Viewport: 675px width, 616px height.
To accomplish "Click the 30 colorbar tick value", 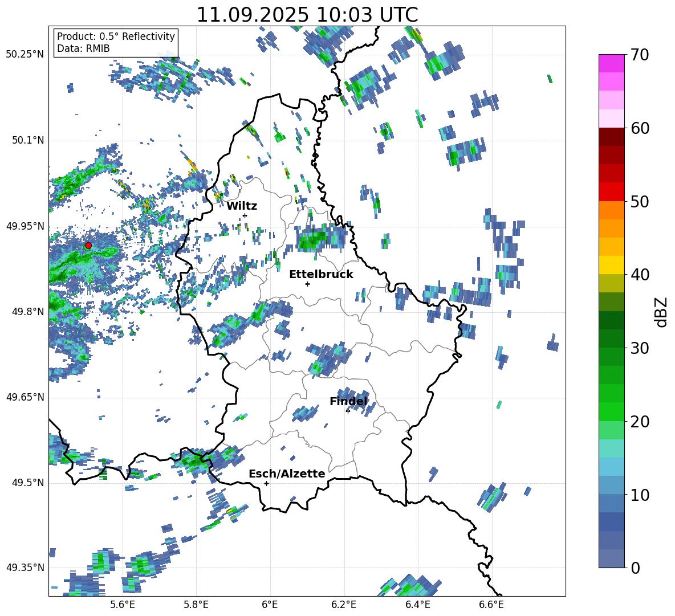I will click(x=640, y=348).
